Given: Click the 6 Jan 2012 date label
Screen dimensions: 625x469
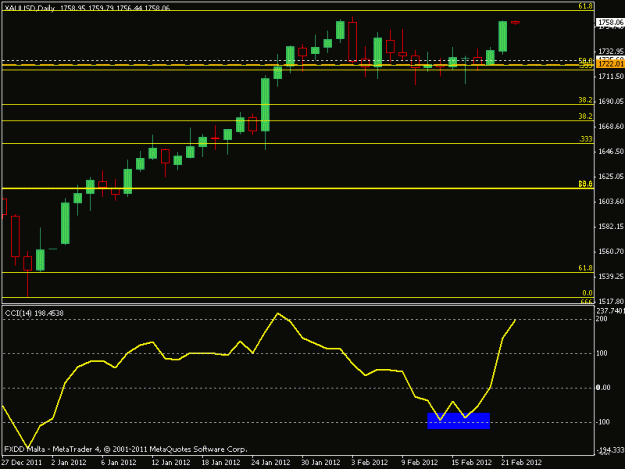Looking at the screenshot, I should (118, 463).
